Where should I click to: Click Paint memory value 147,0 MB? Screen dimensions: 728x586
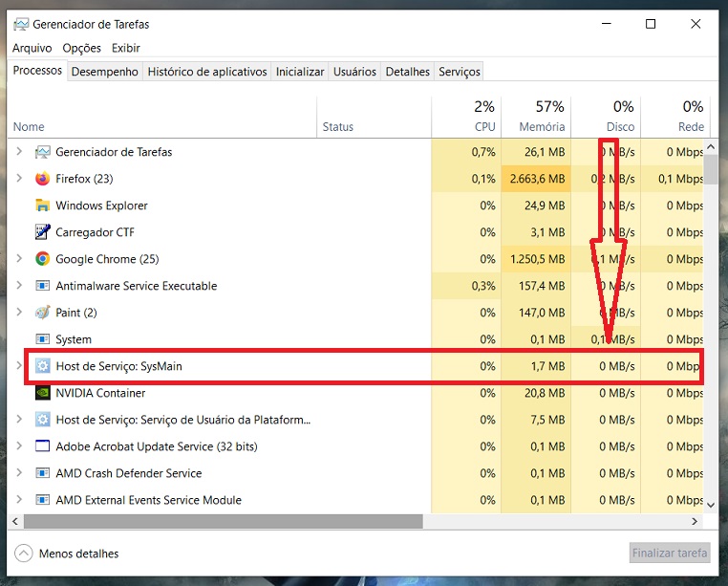pyautogui.click(x=542, y=313)
